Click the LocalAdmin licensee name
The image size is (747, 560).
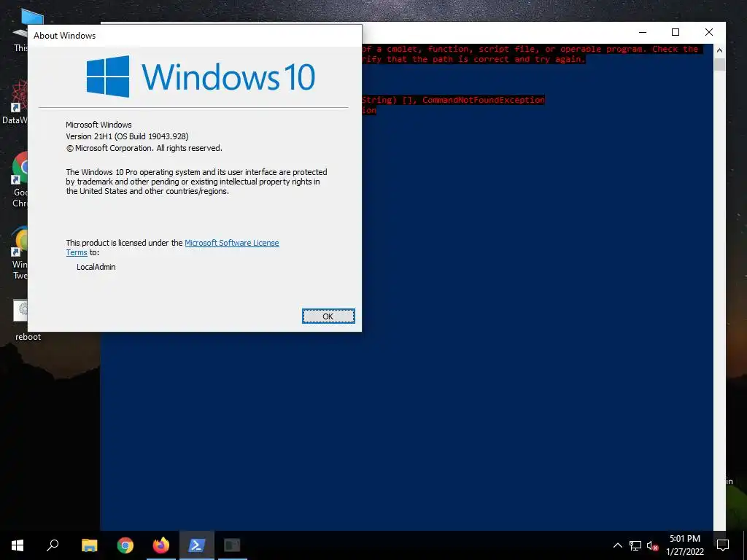[x=96, y=267]
